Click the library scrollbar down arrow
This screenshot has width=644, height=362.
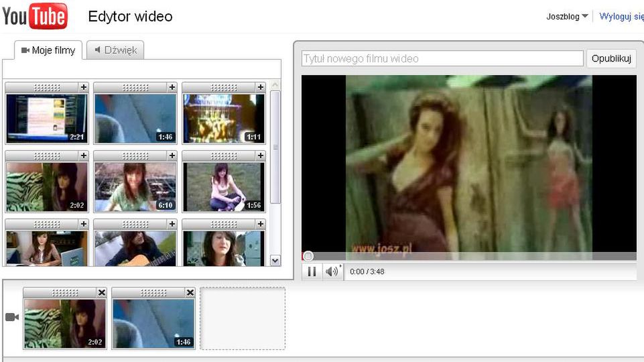pyautogui.click(x=275, y=261)
